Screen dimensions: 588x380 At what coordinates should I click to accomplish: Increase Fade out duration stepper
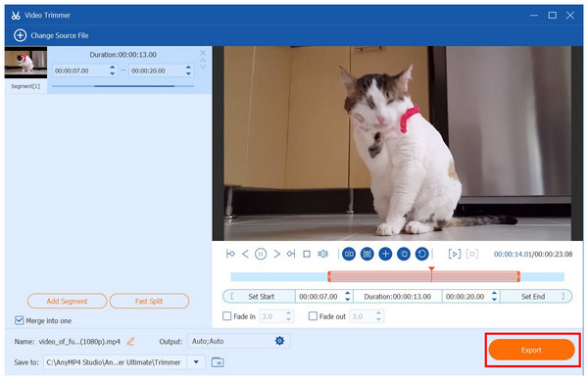(x=378, y=313)
